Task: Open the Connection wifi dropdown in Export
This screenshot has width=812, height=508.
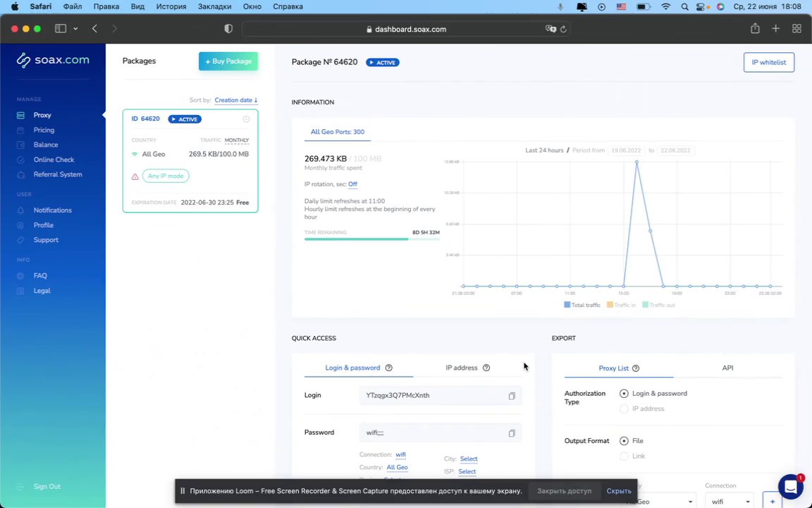Action: point(730,501)
